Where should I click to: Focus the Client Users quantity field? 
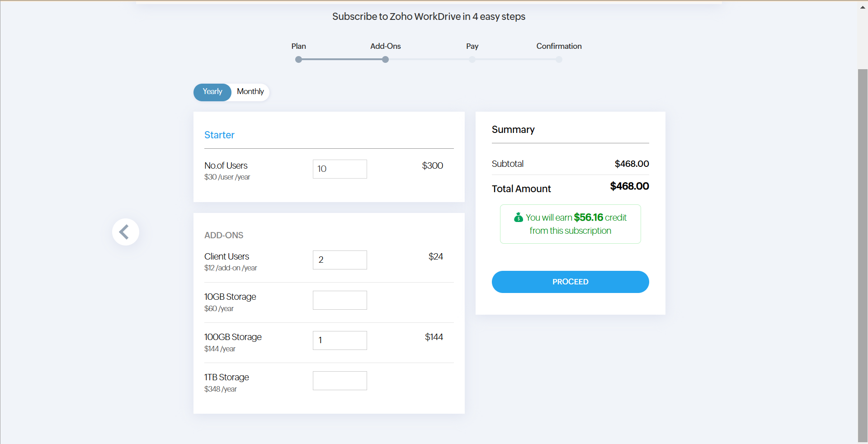click(340, 260)
